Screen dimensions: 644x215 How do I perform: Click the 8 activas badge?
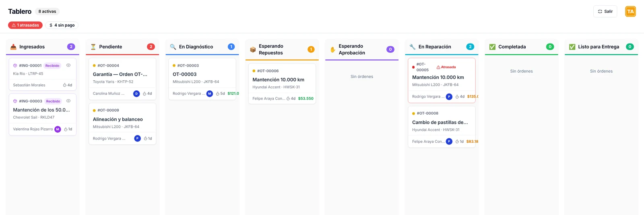(x=47, y=11)
